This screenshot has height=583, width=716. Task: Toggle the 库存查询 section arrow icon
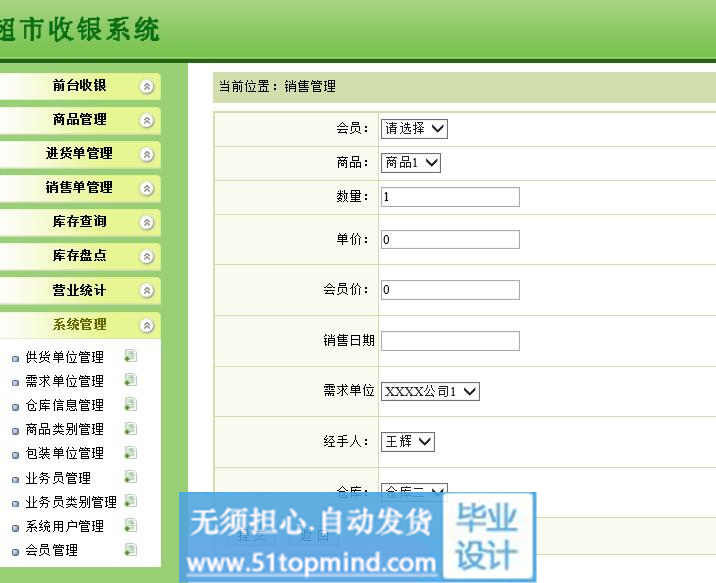(x=147, y=223)
